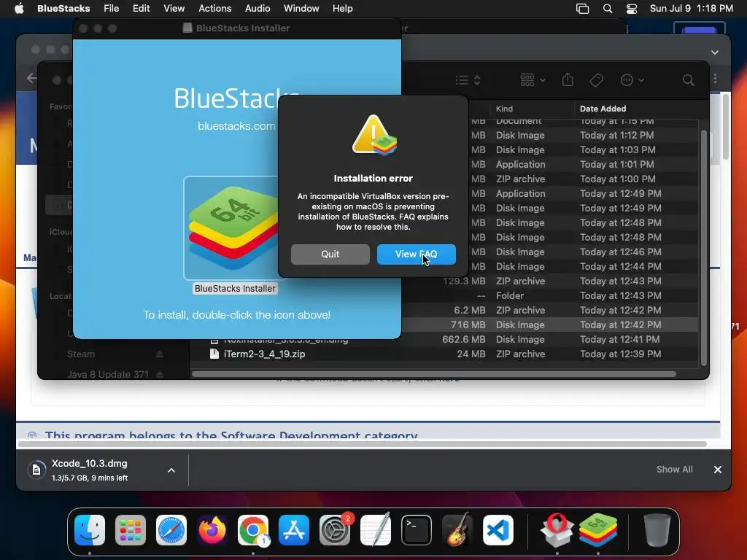
Task: Eject the Steam volume in sidebar
Action: click(x=160, y=354)
